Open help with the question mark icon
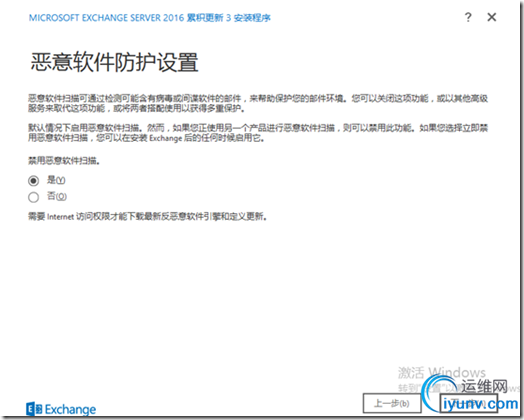Screen dimensions: 524x420 [468, 17]
